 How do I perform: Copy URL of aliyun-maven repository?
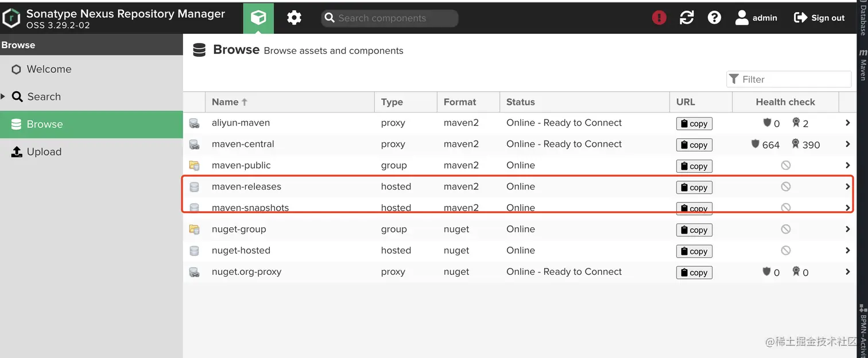(694, 123)
